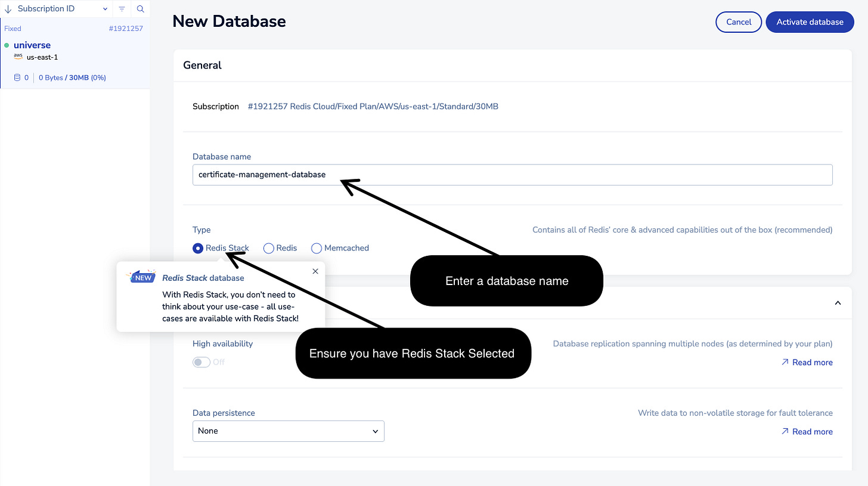Focus the Database name input field
This screenshot has width=868, height=486.
tap(512, 175)
